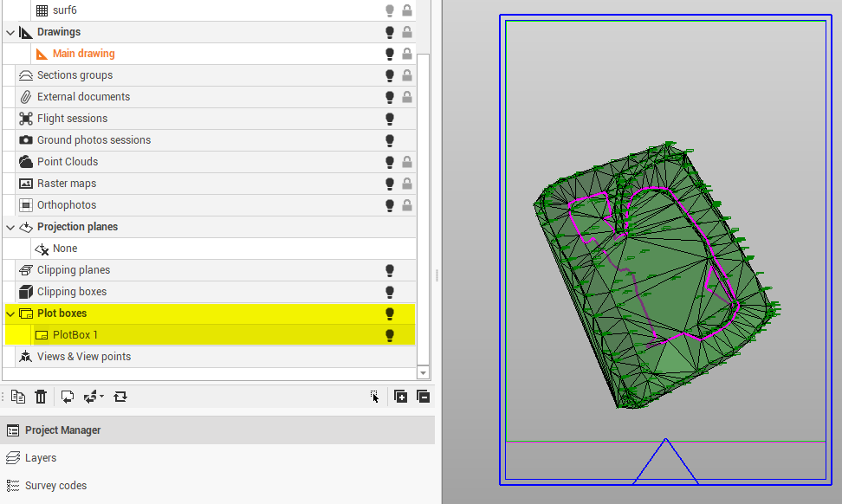Click the Point Clouds cloud icon

(x=26, y=162)
